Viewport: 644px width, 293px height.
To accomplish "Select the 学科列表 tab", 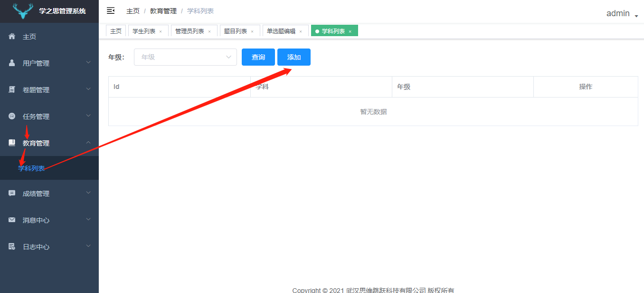I will click(333, 31).
